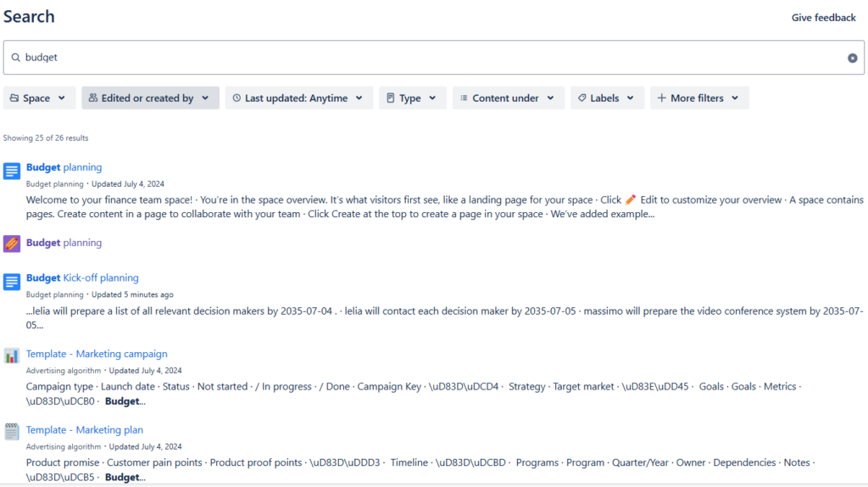Image resolution: width=868 pixels, height=487 pixels.
Task: Open the first Budget planning page link
Action: pyautogui.click(x=64, y=167)
